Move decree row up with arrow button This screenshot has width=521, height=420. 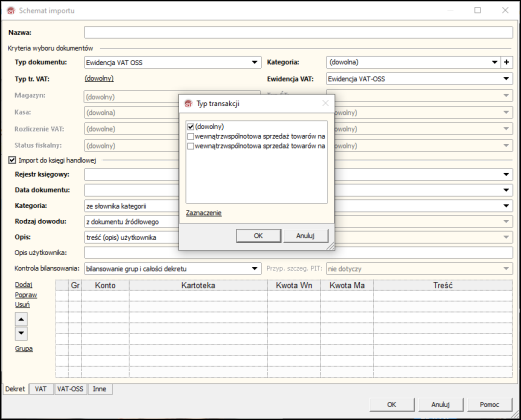tap(21, 319)
